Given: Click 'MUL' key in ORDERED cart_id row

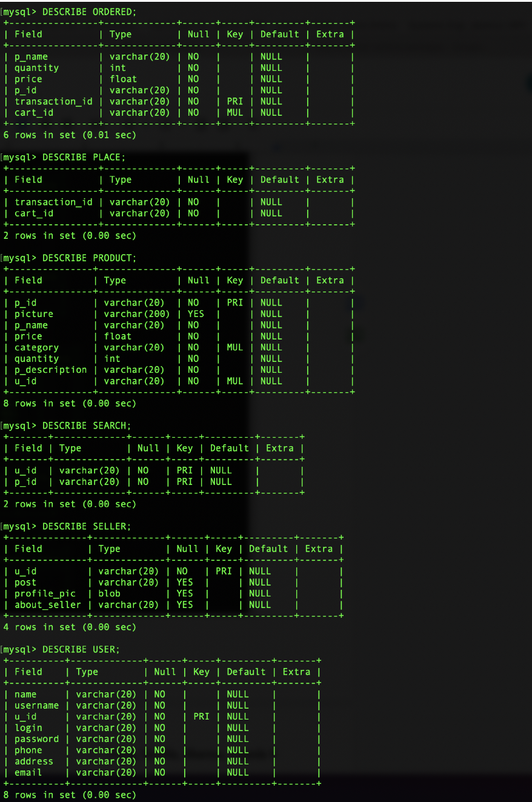Looking at the screenshot, I should point(234,112).
